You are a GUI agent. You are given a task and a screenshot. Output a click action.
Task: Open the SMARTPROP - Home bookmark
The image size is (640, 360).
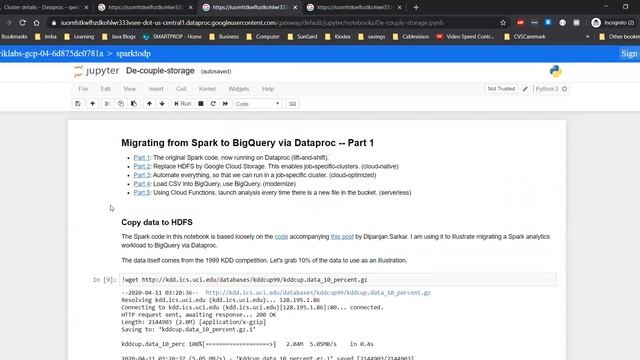point(172,37)
